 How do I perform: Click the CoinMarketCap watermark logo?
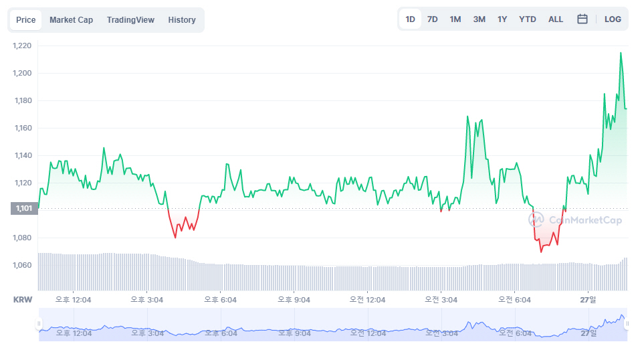(575, 220)
